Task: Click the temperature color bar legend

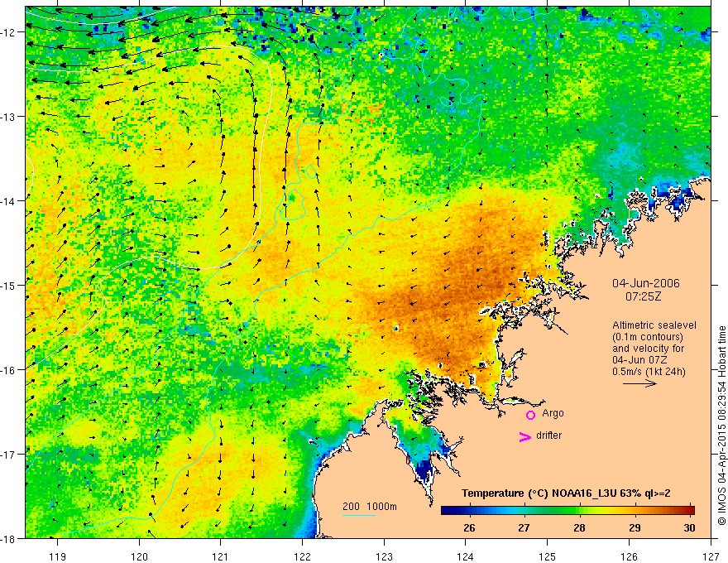Action: tap(568, 511)
